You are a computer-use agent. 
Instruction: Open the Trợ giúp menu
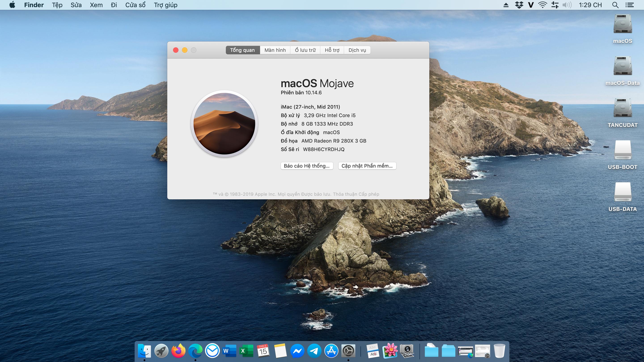coord(166,5)
